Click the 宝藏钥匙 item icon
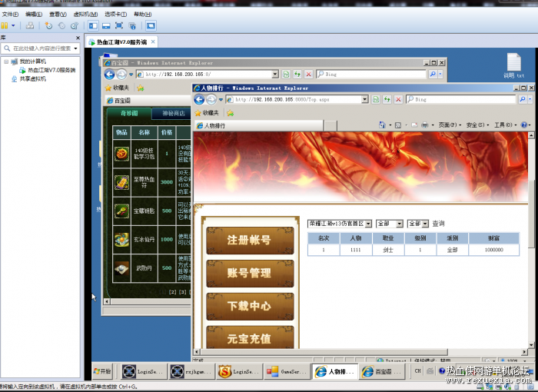The height and width of the screenshot is (392, 538). [121, 211]
